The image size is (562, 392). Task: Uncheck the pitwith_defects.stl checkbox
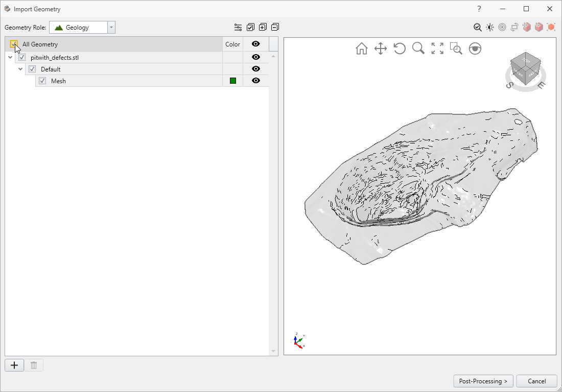[x=22, y=57]
